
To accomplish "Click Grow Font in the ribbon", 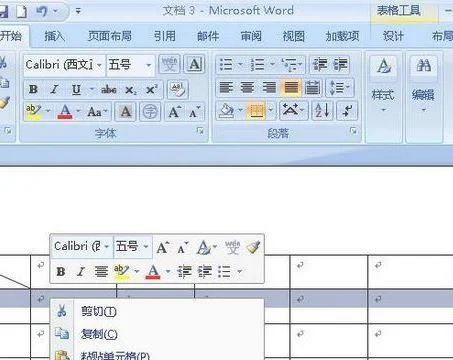I will pyautogui.click(x=174, y=112).
